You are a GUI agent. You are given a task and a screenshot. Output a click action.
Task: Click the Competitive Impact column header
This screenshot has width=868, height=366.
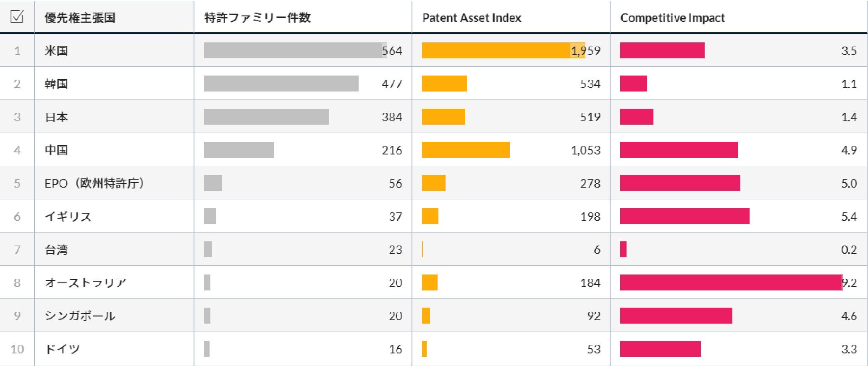click(x=672, y=18)
